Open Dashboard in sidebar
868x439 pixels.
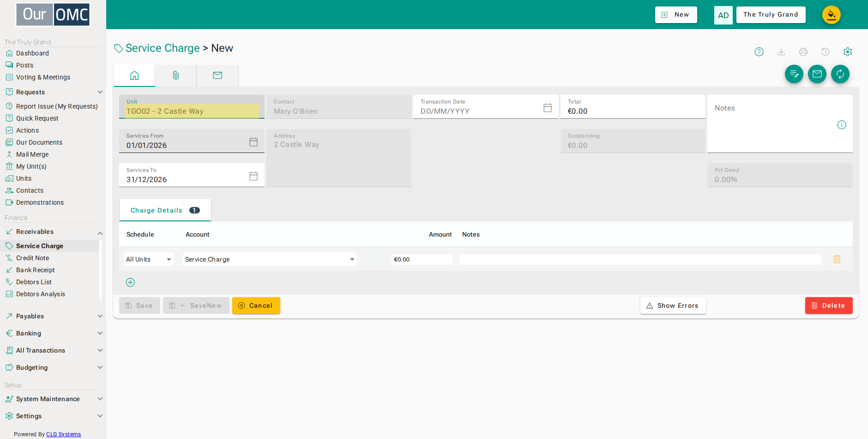pyautogui.click(x=32, y=53)
